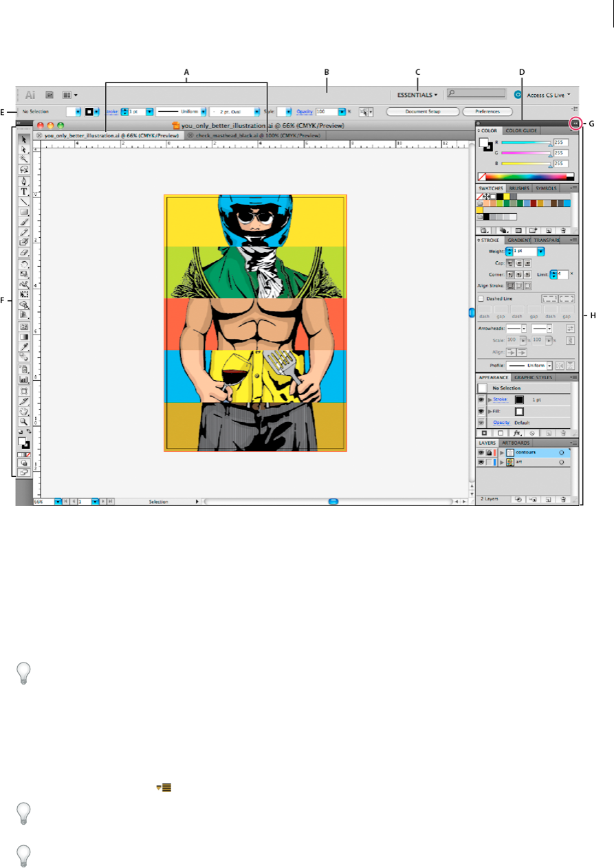Click the Document Setup button
Viewport: 614px width, 868px height.
[422, 111]
